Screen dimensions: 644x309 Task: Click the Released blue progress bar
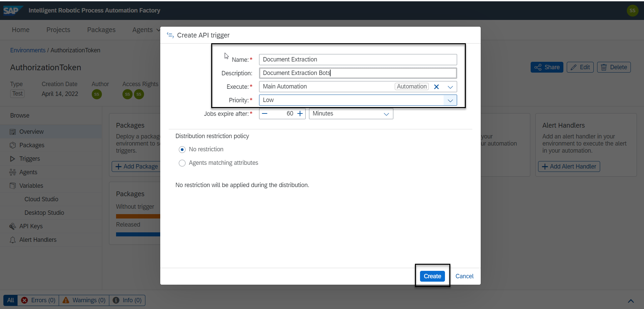138,234
